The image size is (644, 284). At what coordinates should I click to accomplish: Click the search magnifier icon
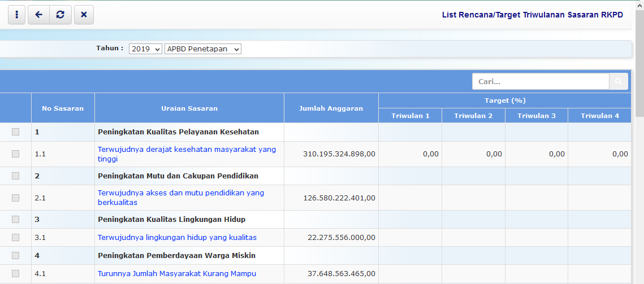[619, 82]
